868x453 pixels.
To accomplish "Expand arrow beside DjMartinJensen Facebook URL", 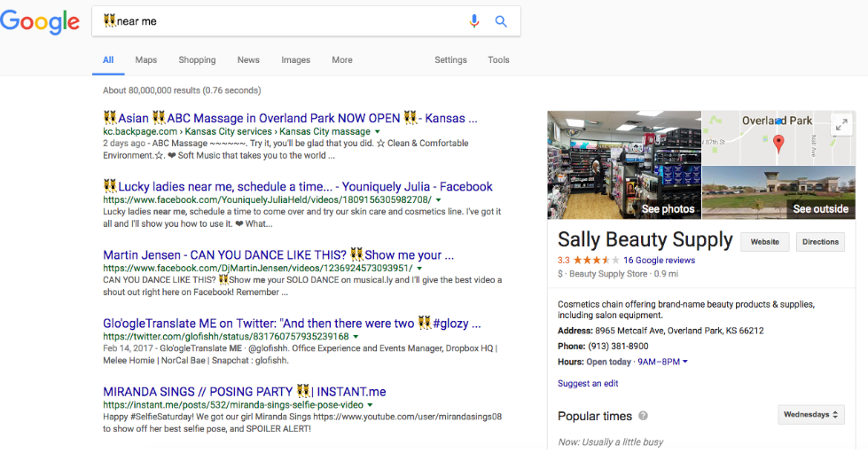I will (x=419, y=268).
